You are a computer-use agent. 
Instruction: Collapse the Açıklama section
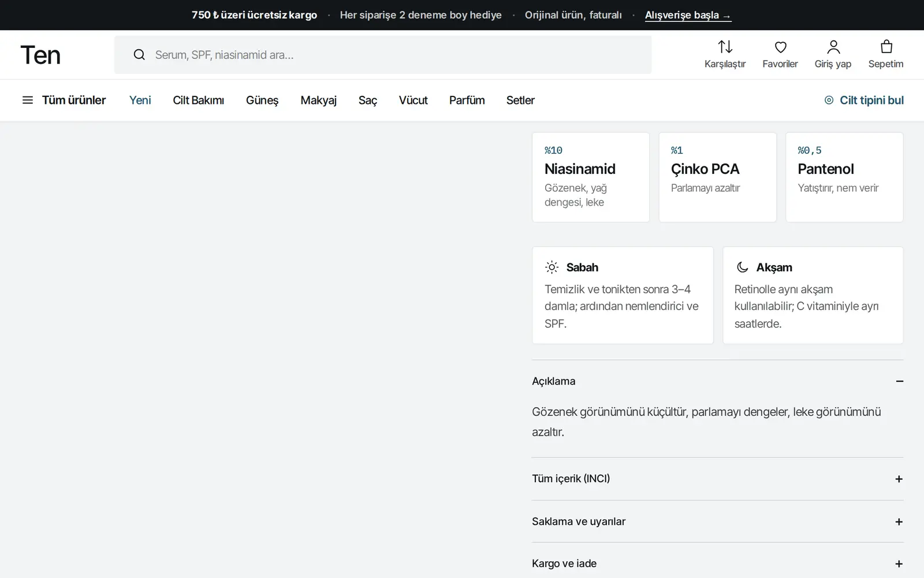tap(718, 381)
